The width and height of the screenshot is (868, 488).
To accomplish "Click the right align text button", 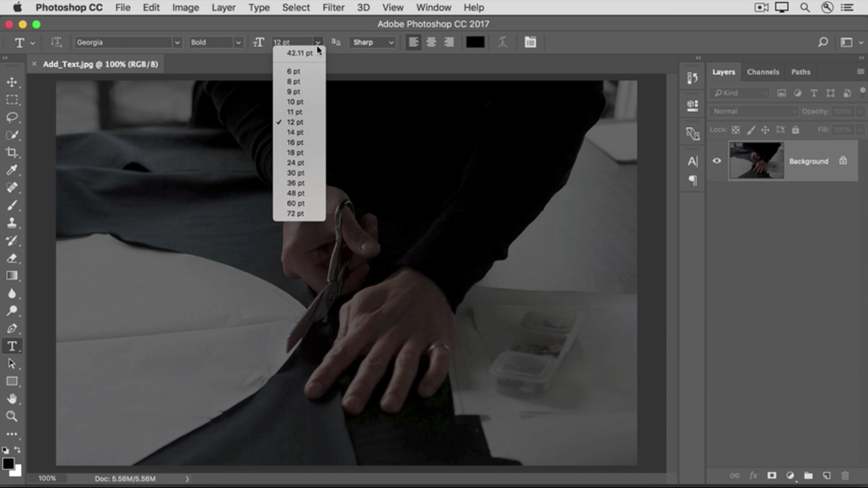I will click(448, 42).
